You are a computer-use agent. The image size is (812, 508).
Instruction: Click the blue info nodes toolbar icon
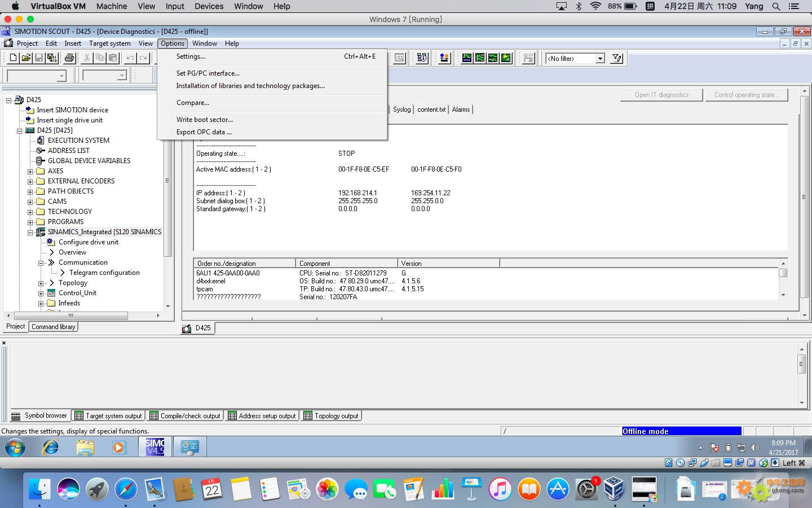click(x=422, y=58)
